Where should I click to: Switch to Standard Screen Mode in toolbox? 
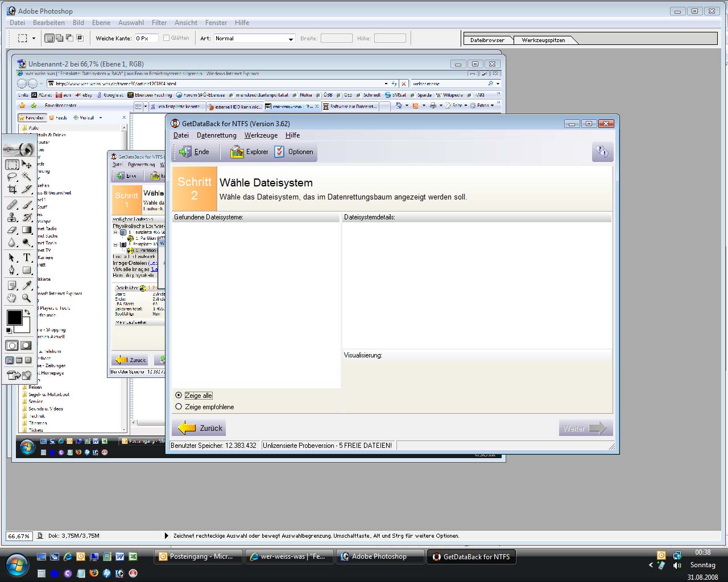(10, 360)
